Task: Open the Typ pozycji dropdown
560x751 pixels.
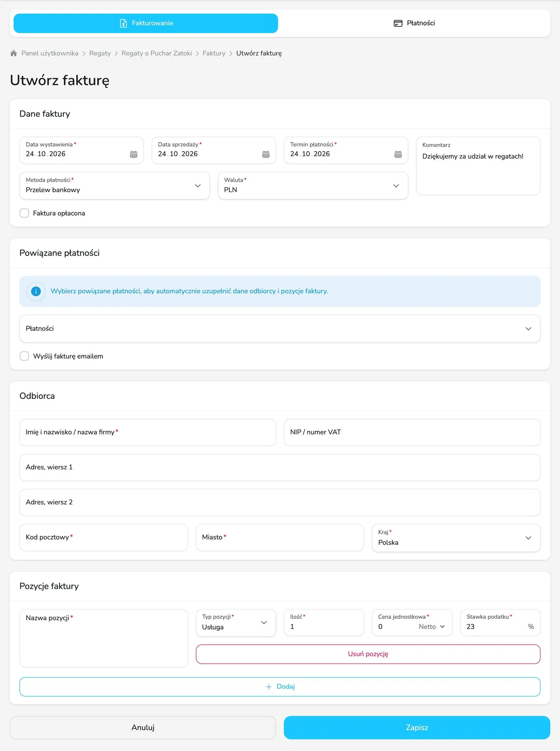Action: (x=236, y=623)
